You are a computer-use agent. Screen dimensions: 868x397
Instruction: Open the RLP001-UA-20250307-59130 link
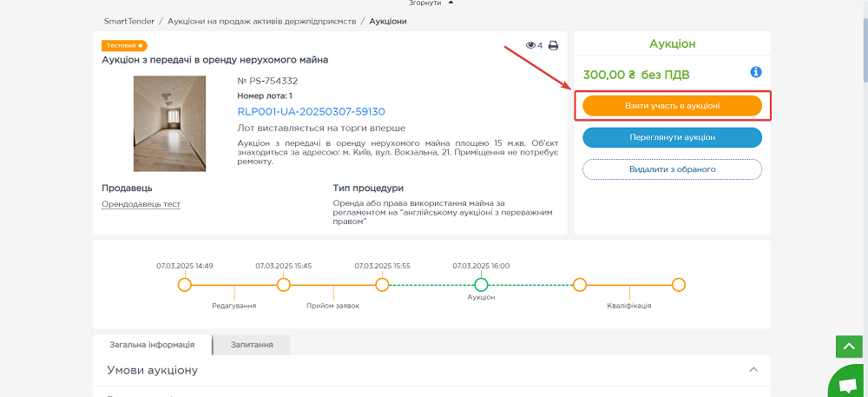[x=311, y=111]
